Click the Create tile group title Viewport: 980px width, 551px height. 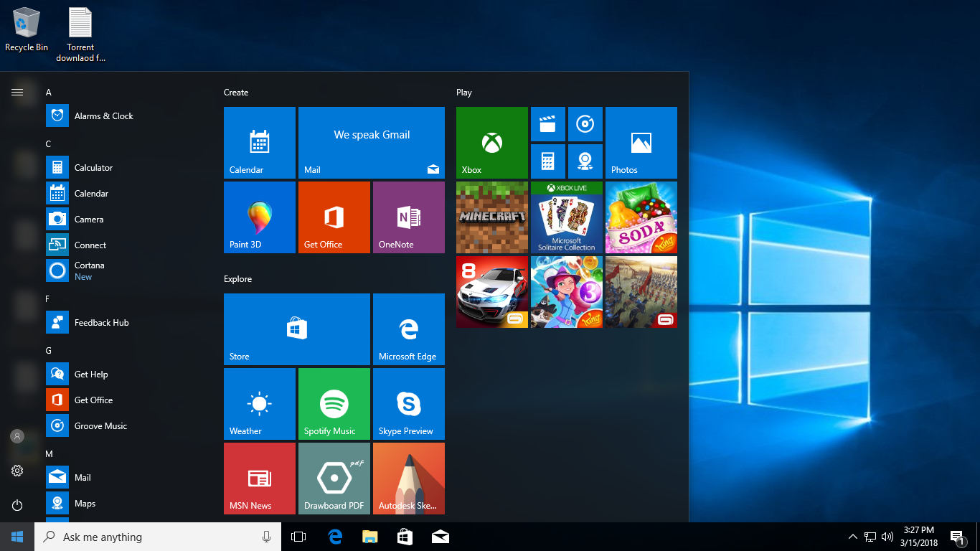pyautogui.click(x=236, y=93)
